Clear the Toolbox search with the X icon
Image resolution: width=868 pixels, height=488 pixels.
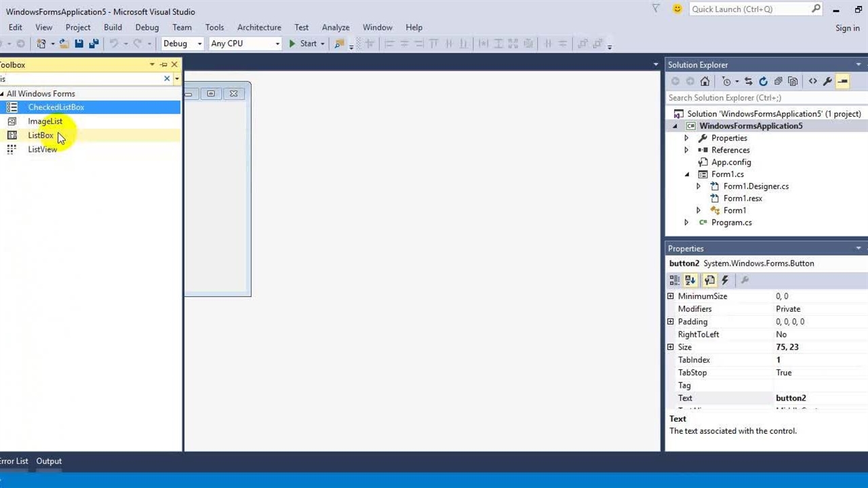pos(167,79)
